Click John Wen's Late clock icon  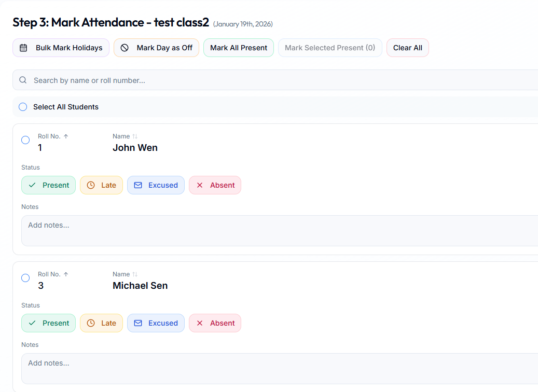(91, 185)
